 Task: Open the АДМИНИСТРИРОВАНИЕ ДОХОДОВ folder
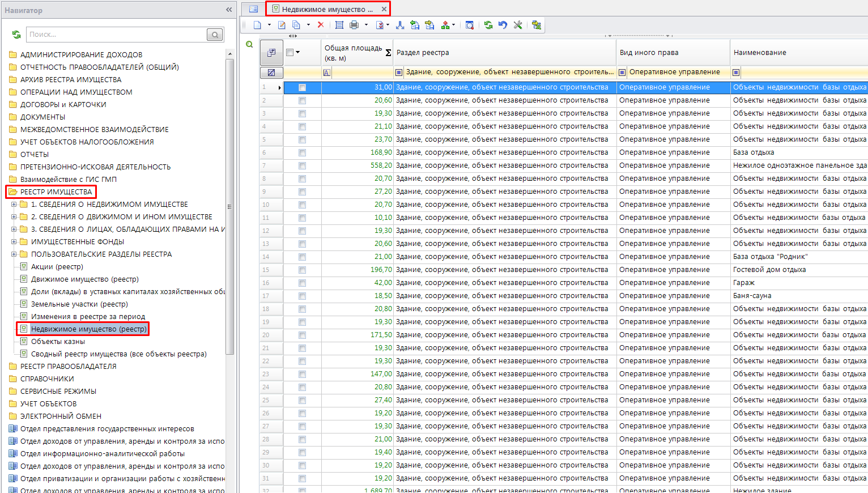(81, 54)
